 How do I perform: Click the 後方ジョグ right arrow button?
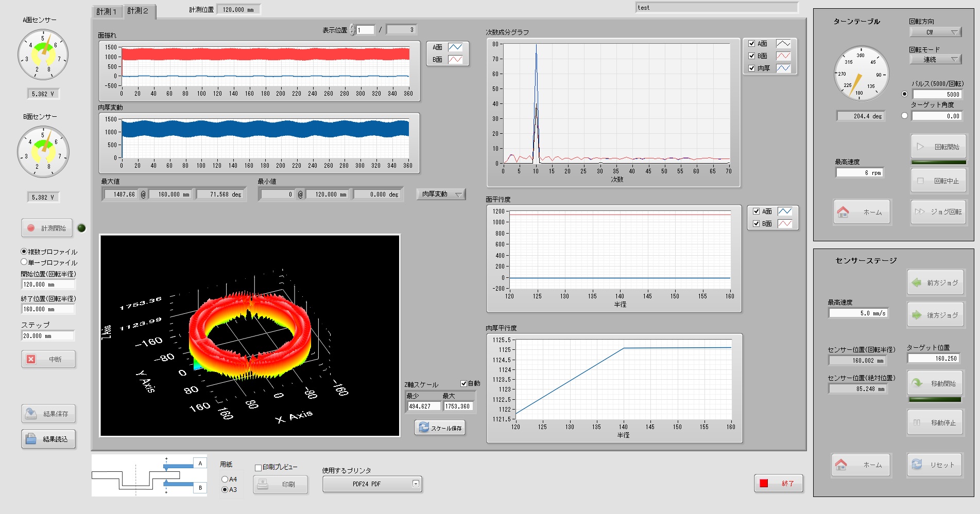point(935,315)
